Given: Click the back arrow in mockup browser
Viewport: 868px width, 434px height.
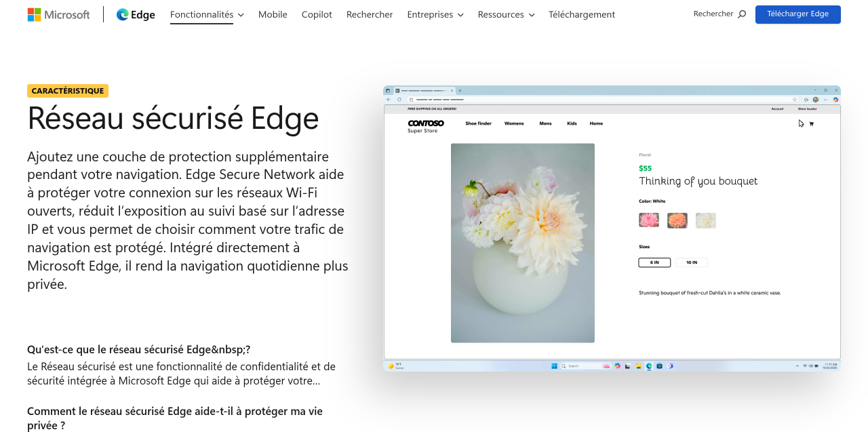Looking at the screenshot, I should click(x=389, y=100).
